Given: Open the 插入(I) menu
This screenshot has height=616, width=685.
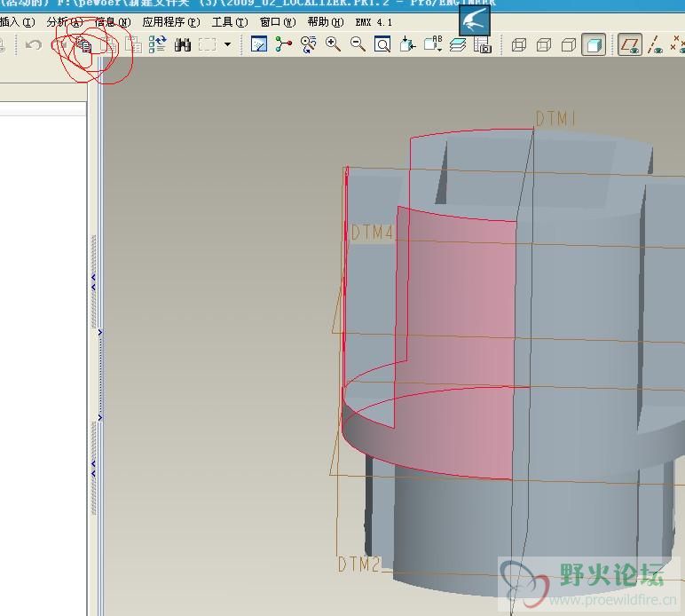Looking at the screenshot, I should (x=17, y=22).
